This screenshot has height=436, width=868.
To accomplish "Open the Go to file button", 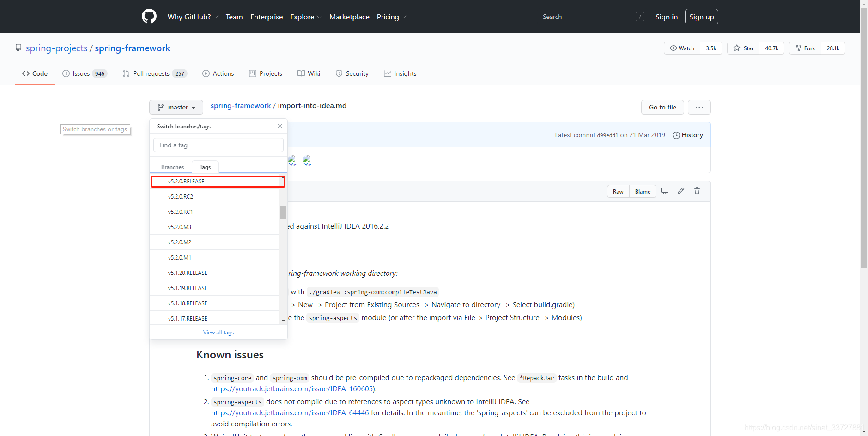I will (662, 107).
